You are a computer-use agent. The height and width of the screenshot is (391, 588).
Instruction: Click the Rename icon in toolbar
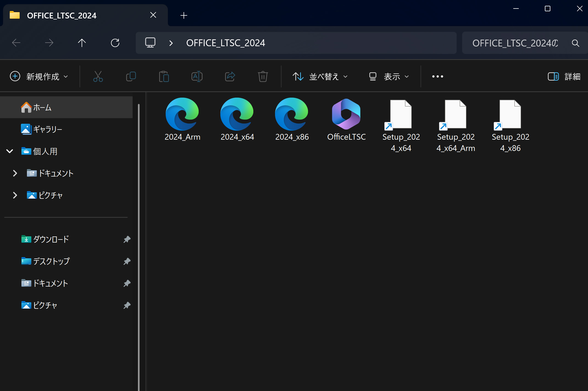pyautogui.click(x=197, y=76)
